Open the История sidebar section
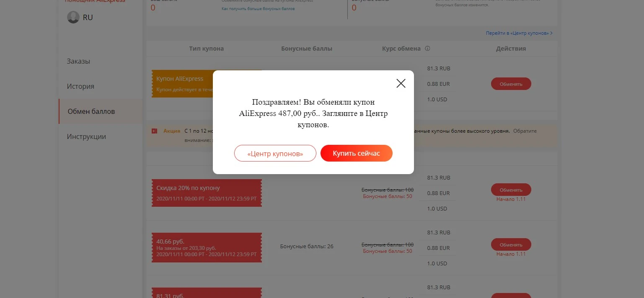 coord(80,86)
